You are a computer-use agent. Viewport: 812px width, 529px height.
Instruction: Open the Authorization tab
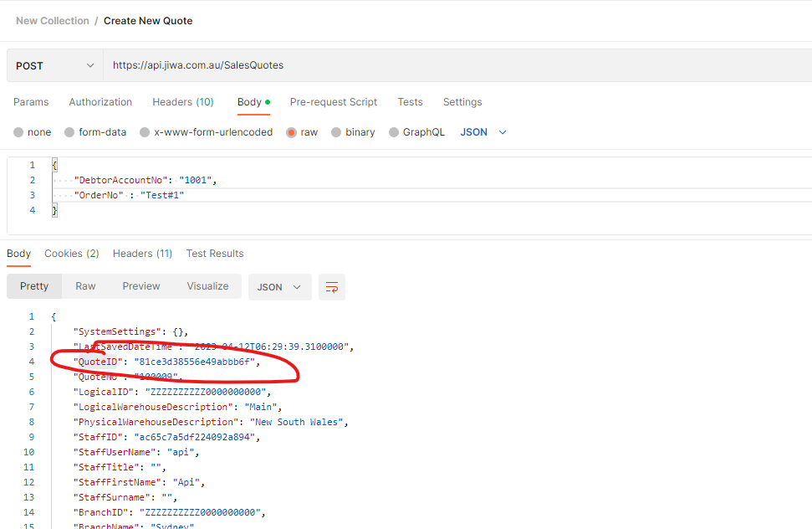click(x=100, y=102)
